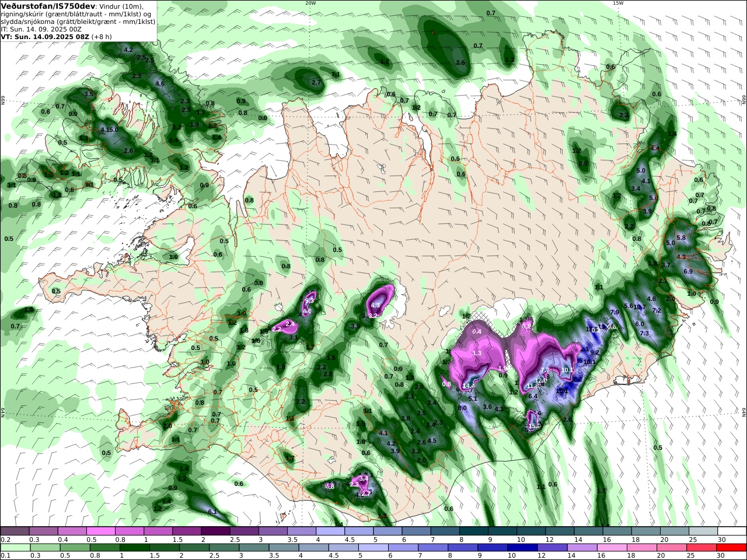The height and width of the screenshot is (560, 747).
Task: Click the 'slydda/snjókoma' legend description line
Action: (78, 22)
